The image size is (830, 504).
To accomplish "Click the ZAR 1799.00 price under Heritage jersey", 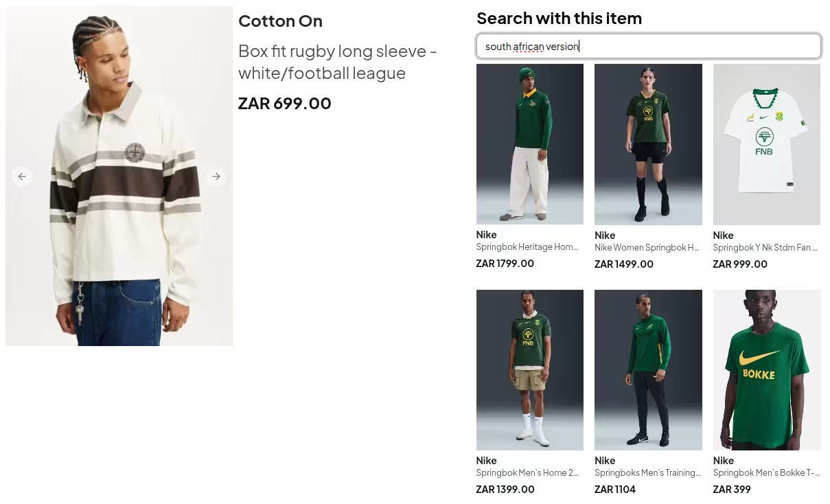I will coord(505,263).
